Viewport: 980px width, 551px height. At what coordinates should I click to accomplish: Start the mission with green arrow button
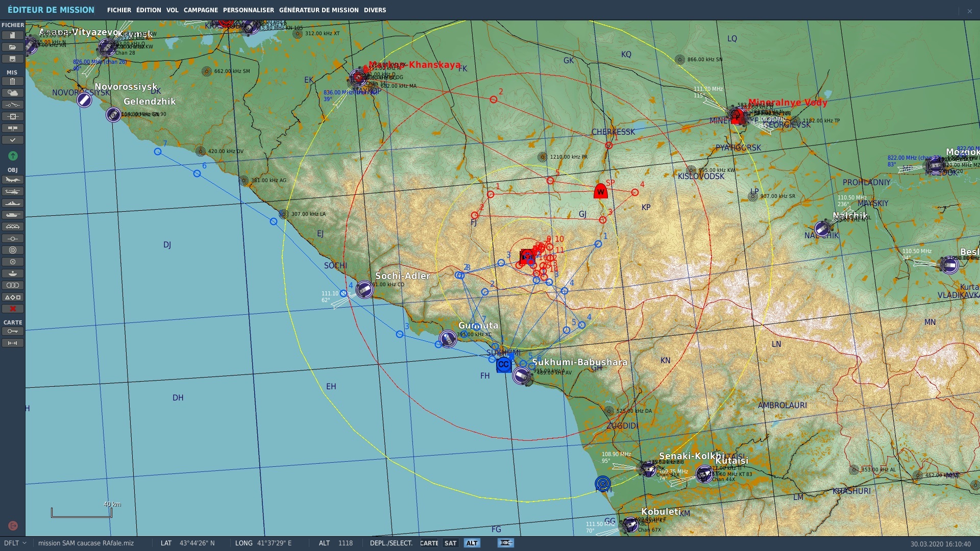(13, 156)
